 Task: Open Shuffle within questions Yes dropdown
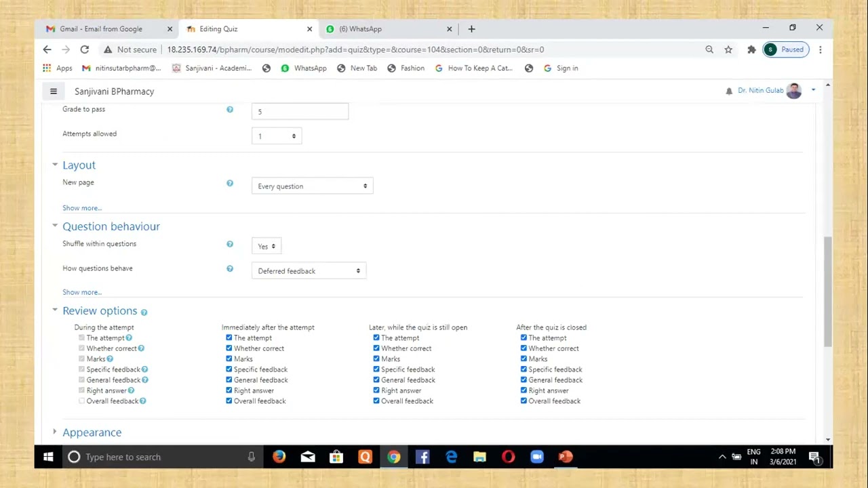point(267,246)
